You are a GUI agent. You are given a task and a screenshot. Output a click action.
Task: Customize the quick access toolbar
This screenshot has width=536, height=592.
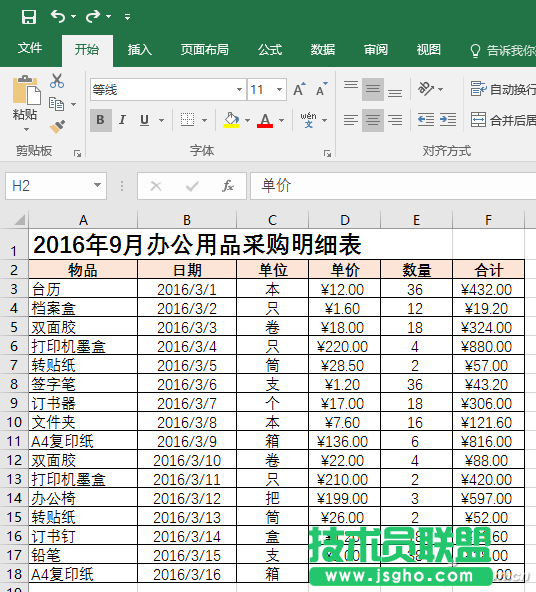pos(128,17)
